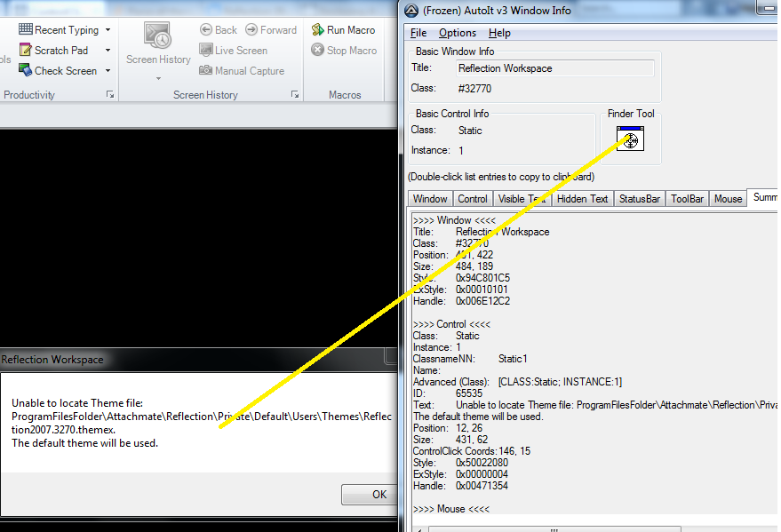The width and height of the screenshot is (781, 532).
Task: Open Scratch Pad via its notepad icon
Action: (x=26, y=50)
